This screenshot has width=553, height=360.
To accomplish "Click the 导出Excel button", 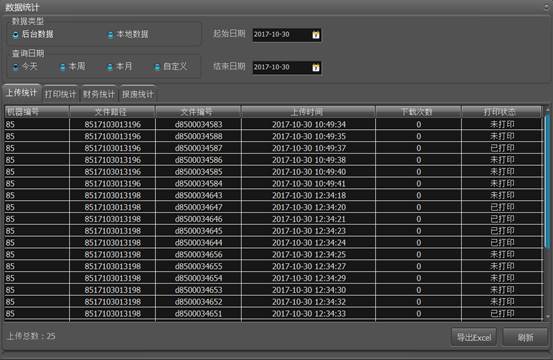I will pos(474,337).
